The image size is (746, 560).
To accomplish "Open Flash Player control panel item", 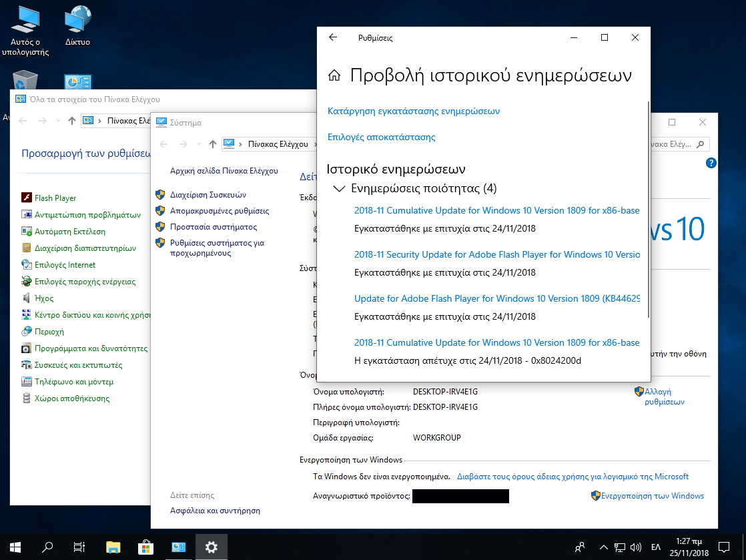I will 55,198.
